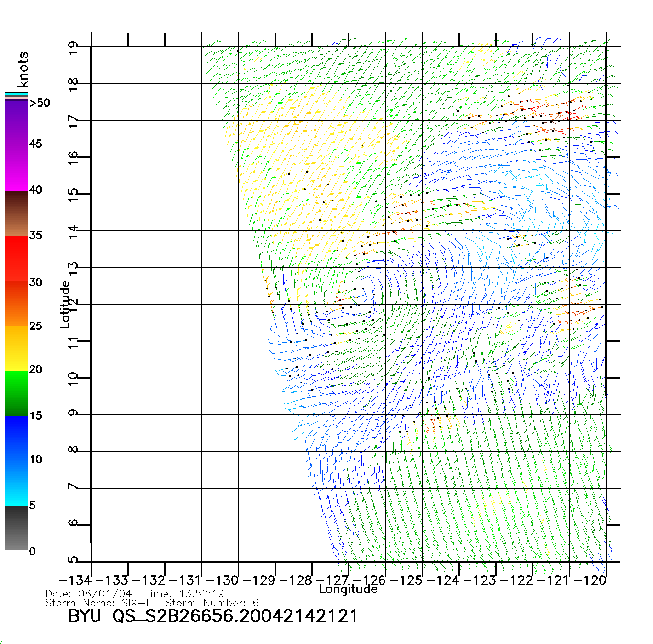Click the green 15-20 knots color band

16,393
